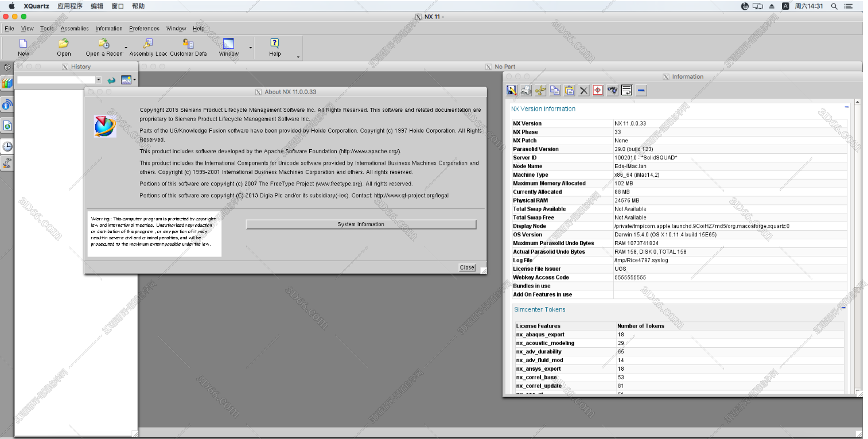This screenshot has height=439, width=868.
Task: Open the File menu
Action: pos(9,28)
